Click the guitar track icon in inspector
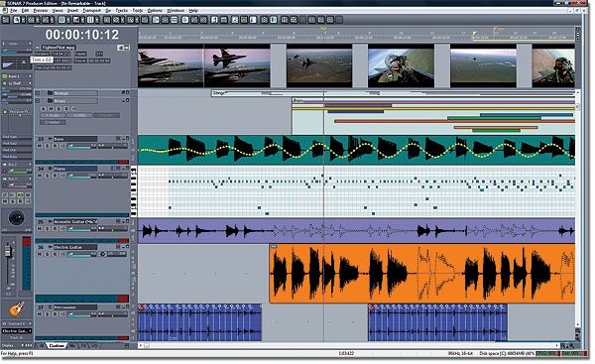 tap(16, 309)
